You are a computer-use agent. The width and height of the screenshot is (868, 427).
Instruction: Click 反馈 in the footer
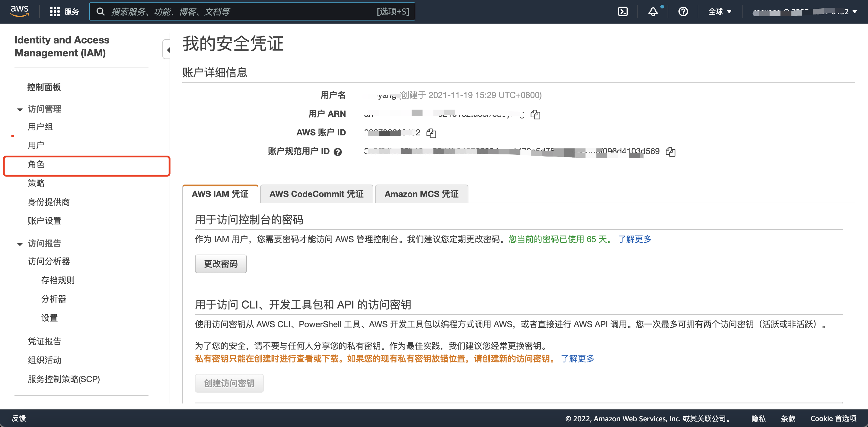(18, 418)
